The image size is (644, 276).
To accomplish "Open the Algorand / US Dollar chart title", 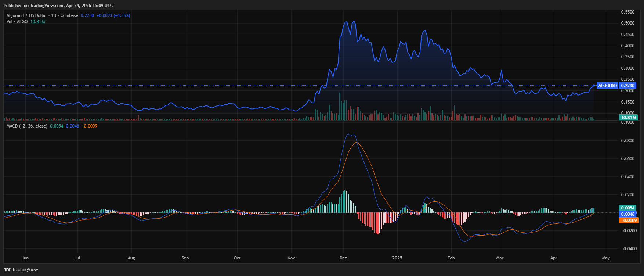I will pos(42,15).
